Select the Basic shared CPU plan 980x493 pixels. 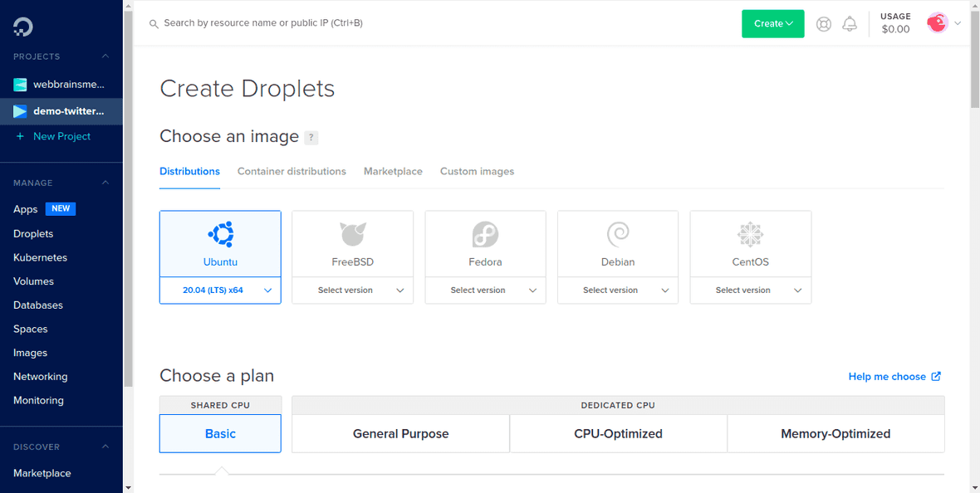point(220,433)
